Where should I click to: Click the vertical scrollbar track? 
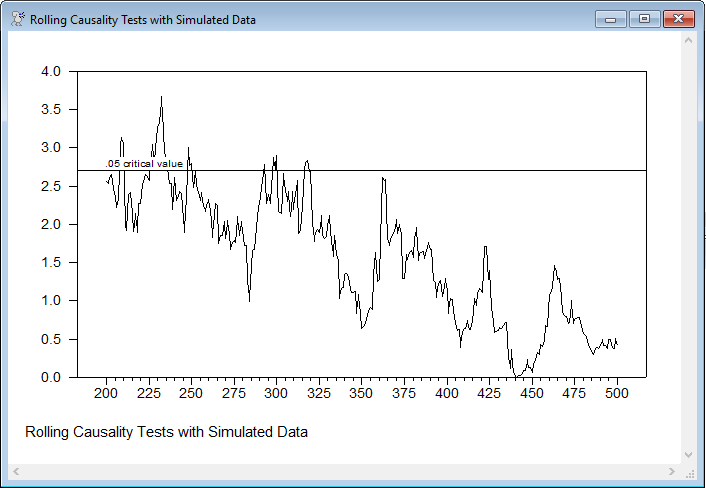(x=688, y=250)
